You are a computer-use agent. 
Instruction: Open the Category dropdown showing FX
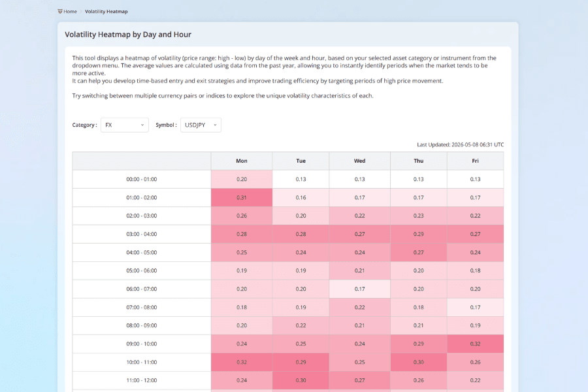point(125,125)
